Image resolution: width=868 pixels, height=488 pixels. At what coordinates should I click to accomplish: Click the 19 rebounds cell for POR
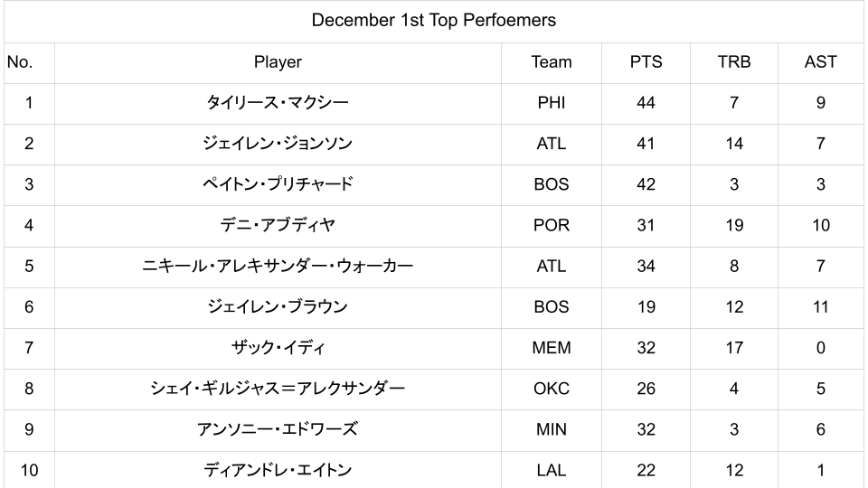(733, 225)
